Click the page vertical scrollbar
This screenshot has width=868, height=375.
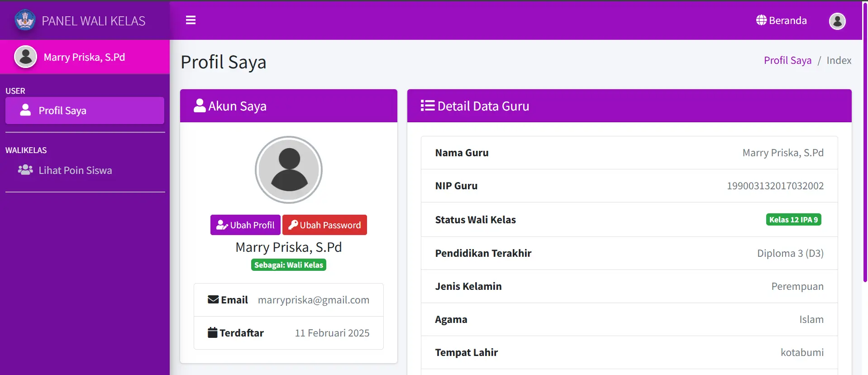pyautogui.click(x=865, y=143)
